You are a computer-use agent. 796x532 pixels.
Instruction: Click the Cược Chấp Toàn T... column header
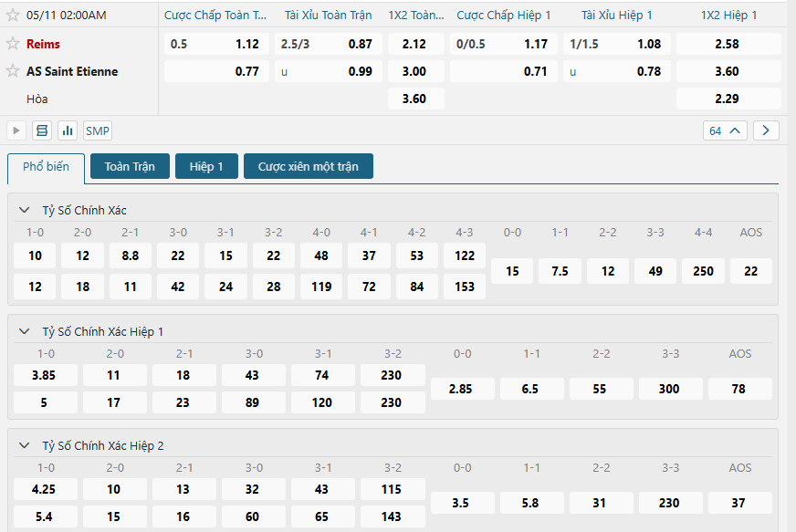pos(215,16)
